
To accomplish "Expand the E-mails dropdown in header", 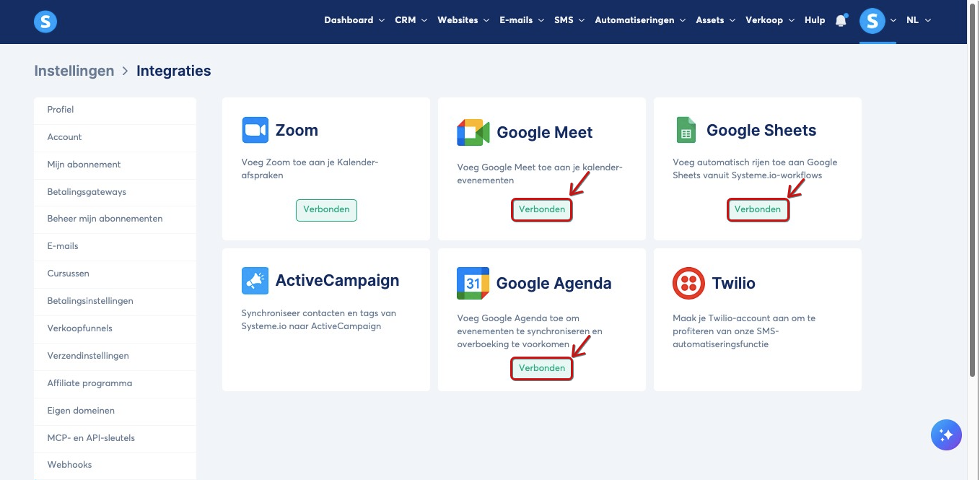I will (x=521, y=20).
